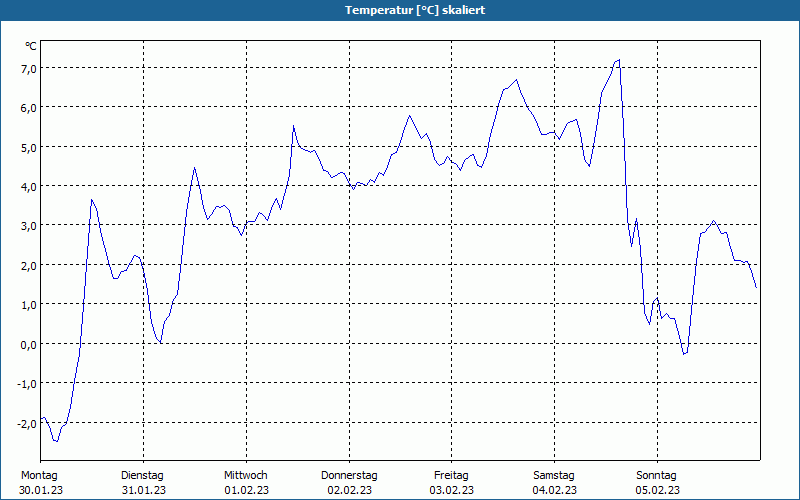Click the title 'Temperatur [°C] skaliert'
The height and width of the screenshot is (500, 800).
coord(415,10)
